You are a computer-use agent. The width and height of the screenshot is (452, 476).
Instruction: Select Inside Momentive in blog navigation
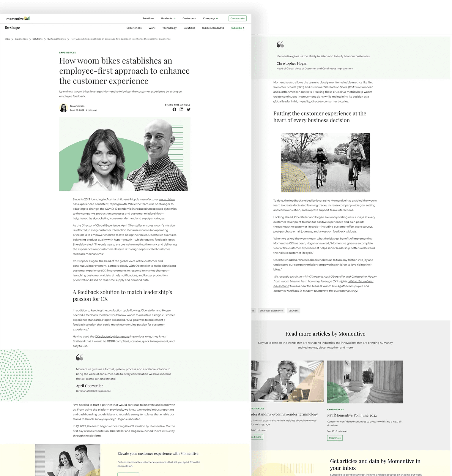[213, 28]
